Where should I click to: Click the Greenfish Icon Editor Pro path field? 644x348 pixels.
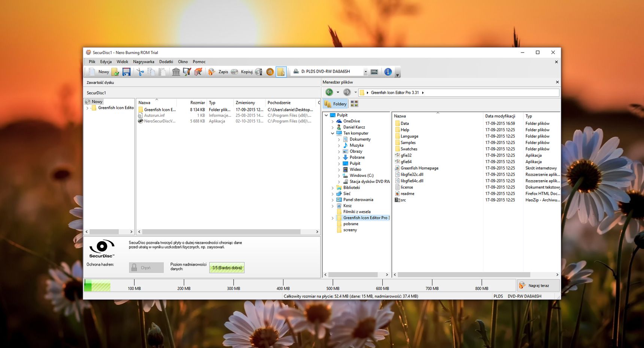tap(459, 93)
